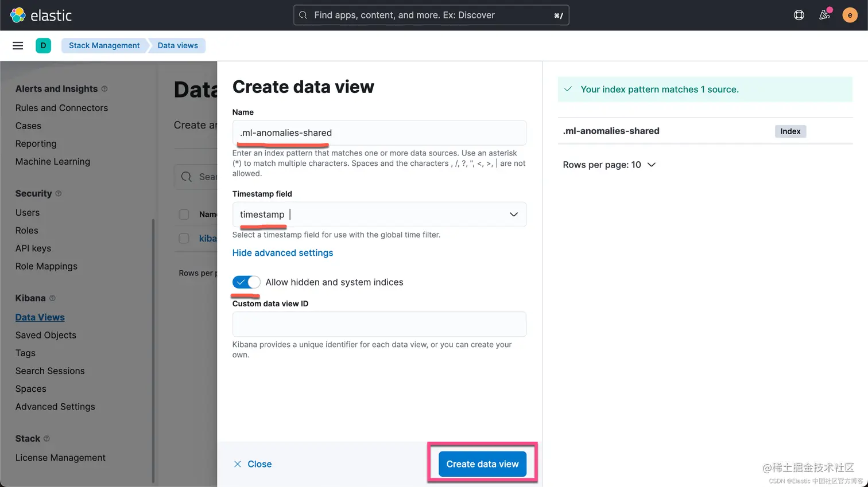Click the Alerts and Insights info icon
Screen dimensions: 868x487
pyautogui.click(x=104, y=89)
